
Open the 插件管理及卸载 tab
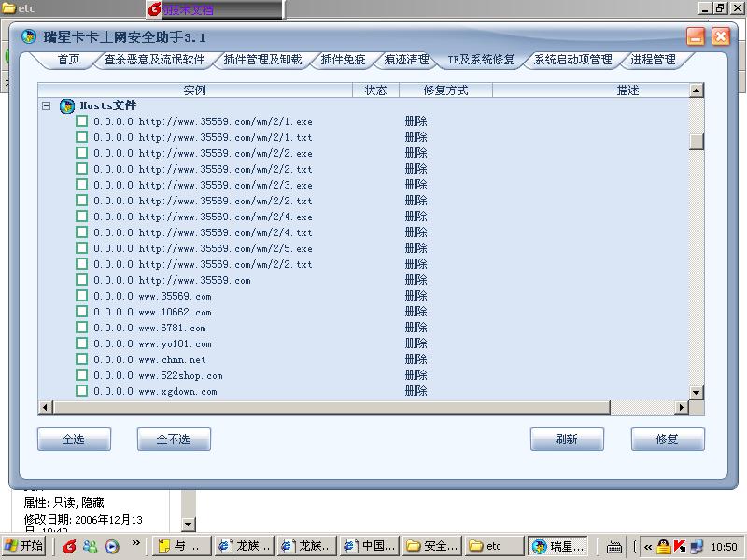click(x=263, y=60)
